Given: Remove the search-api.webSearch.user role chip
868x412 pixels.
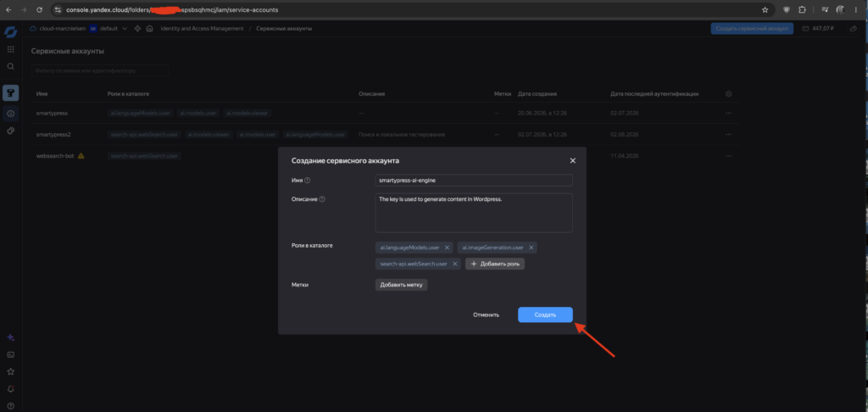Looking at the screenshot, I should pyautogui.click(x=454, y=264).
